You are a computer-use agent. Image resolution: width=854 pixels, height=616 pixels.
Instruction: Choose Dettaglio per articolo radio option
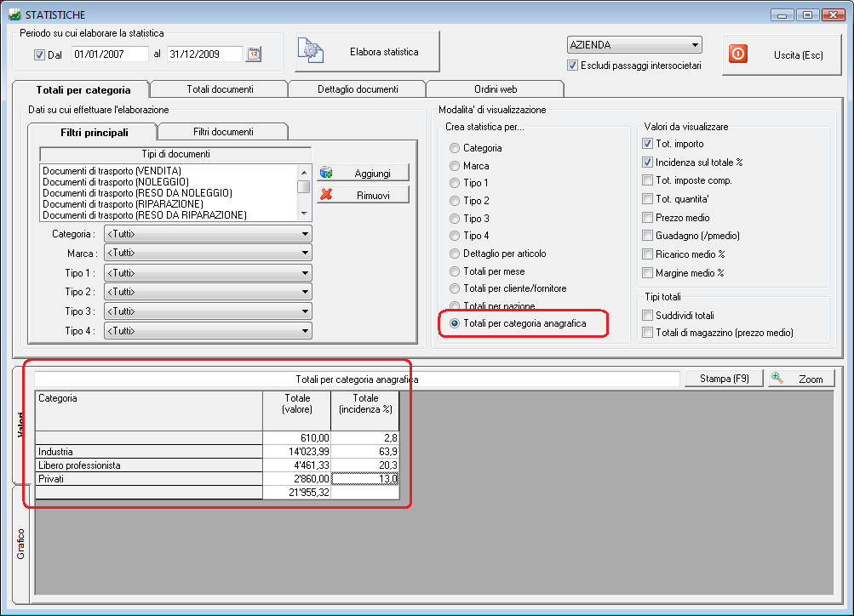tap(454, 254)
